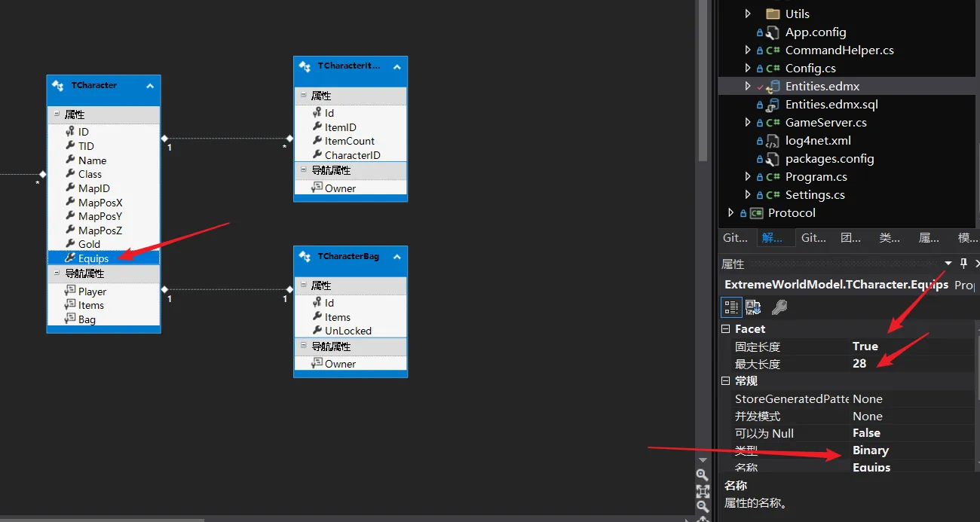Viewport: 980px width, 522px height.
Task: Collapse the TCharacterIt... entity chevron
Action: pos(397,66)
